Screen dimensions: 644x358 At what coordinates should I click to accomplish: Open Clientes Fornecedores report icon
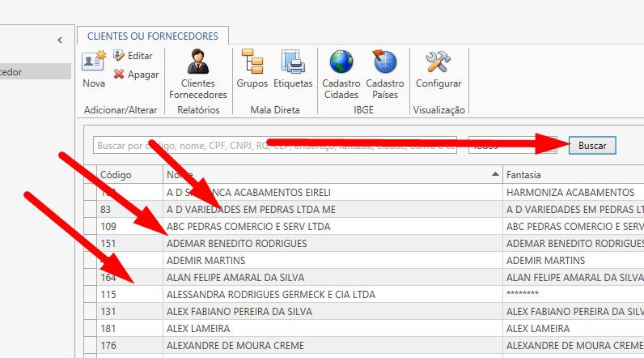click(x=197, y=62)
